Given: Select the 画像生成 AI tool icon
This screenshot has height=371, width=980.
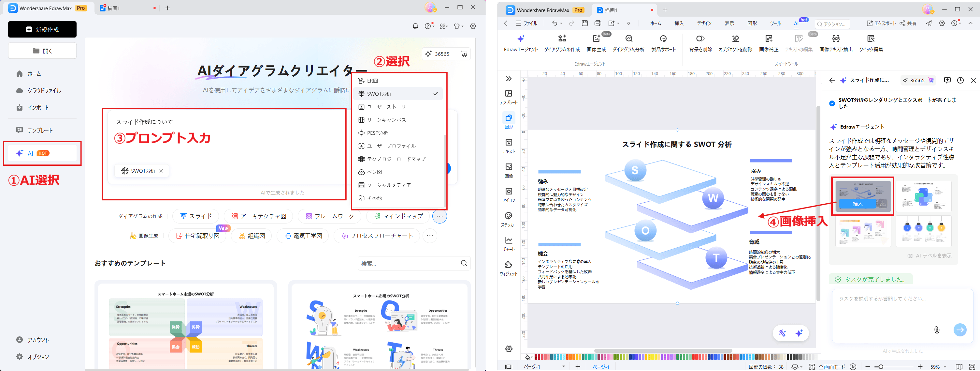Looking at the screenshot, I should click(x=596, y=39).
